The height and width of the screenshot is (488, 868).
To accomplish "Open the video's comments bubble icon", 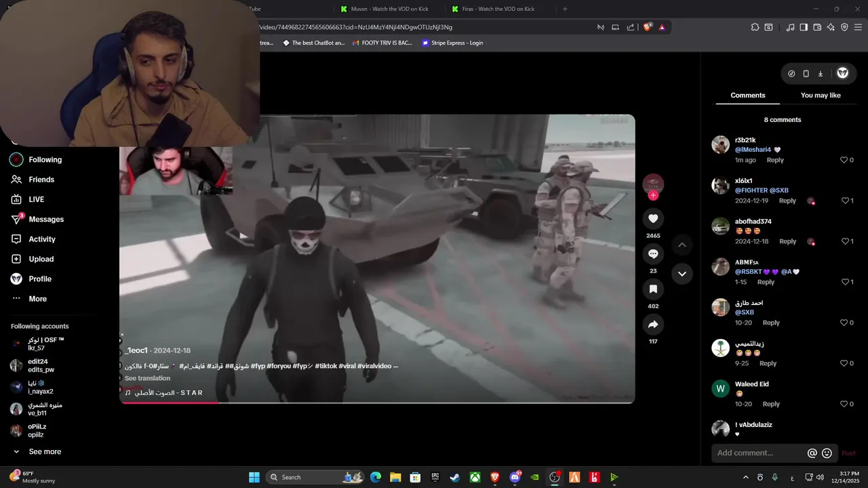I will click(653, 253).
